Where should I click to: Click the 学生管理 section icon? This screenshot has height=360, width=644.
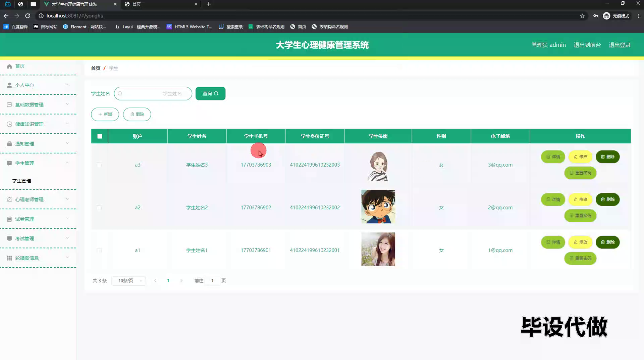pyautogui.click(x=9, y=163)
